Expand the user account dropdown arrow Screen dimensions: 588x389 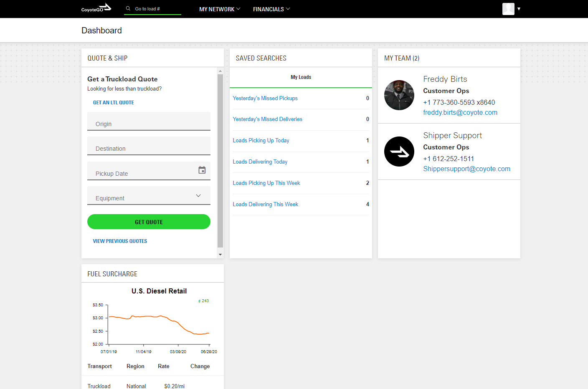point(519,9)
